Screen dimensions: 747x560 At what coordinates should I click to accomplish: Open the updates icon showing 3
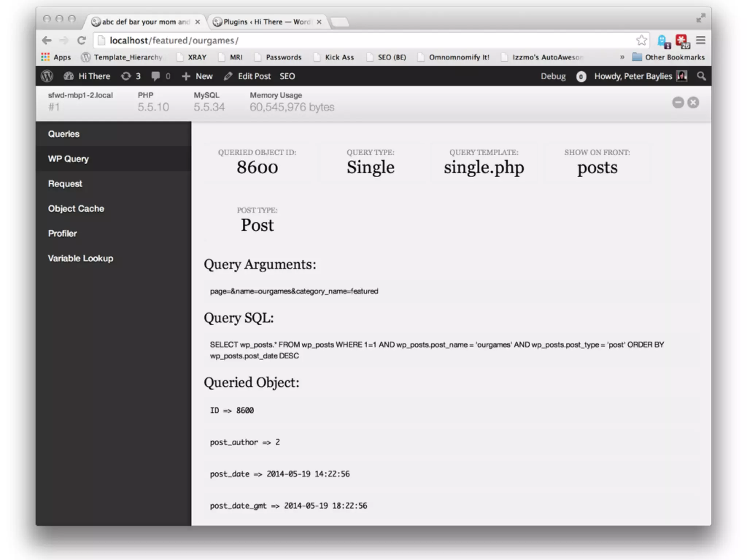pyautogui.click(x=131, y=76)
